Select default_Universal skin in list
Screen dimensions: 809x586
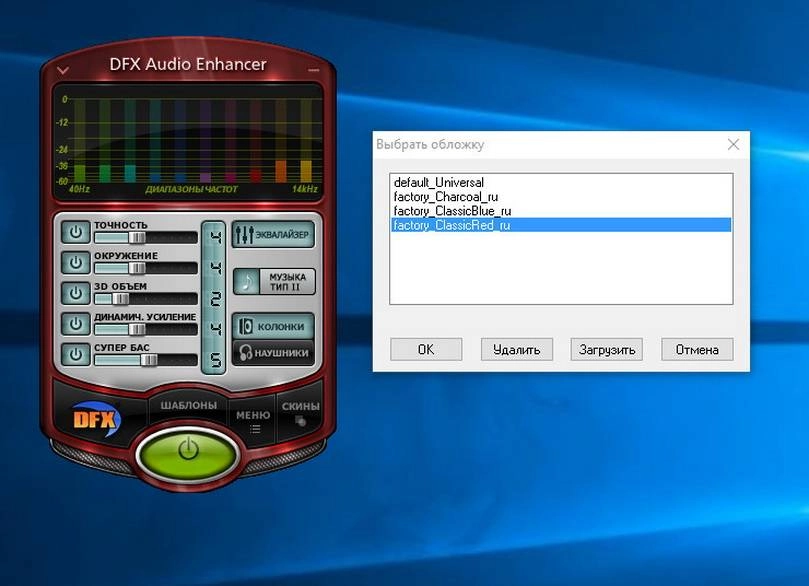[561, 183]
